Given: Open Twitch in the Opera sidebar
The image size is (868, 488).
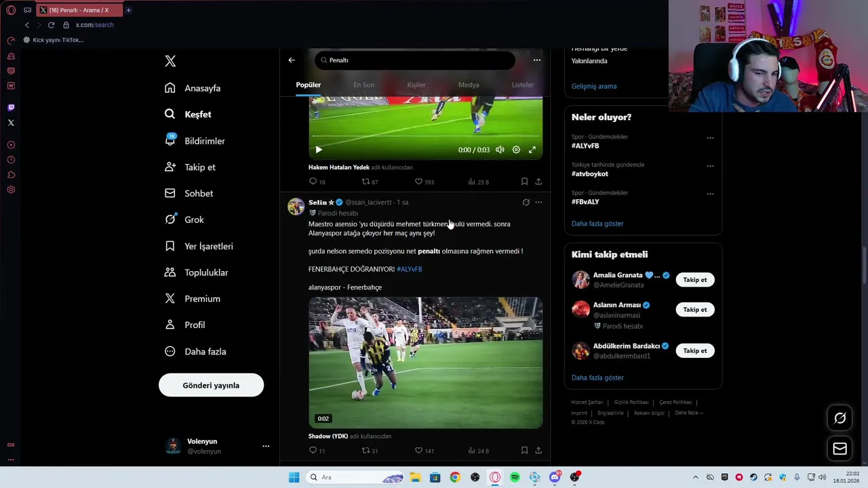Looking at the screenshot, I should coord(11,107).
